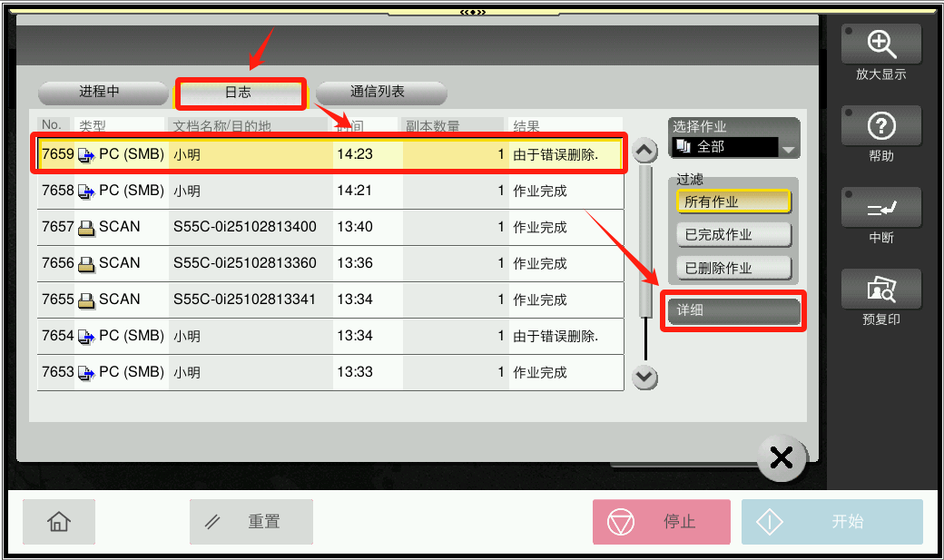Image resolution: width=944 pixels, height=560 pixels.
Task: Click the home icon button
Action: (58, 522)
